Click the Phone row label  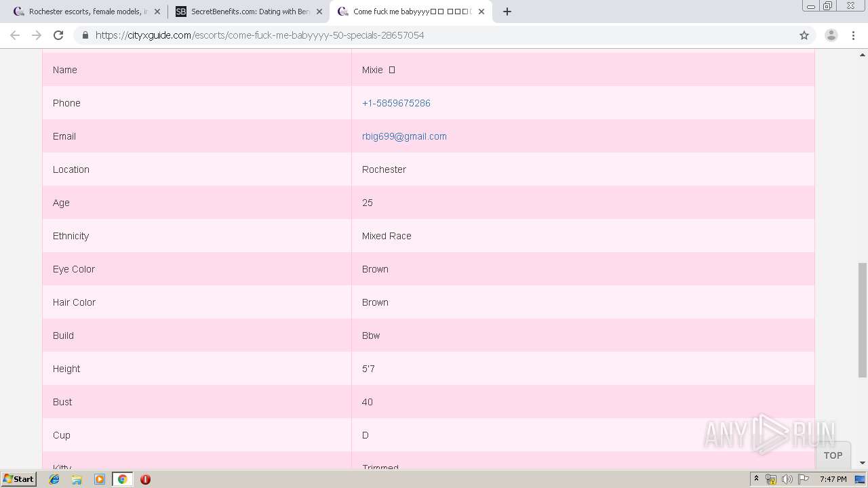point(66,103)
